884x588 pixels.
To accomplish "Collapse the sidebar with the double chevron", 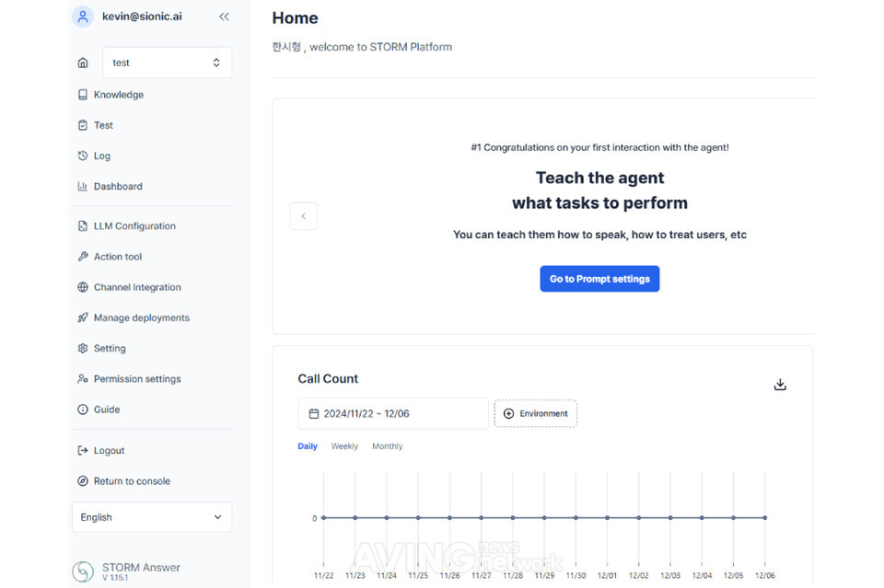I will 224,17.
